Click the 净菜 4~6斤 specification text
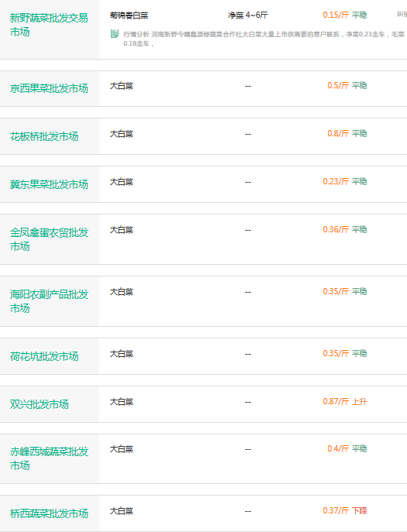 (x=247, y=15)
